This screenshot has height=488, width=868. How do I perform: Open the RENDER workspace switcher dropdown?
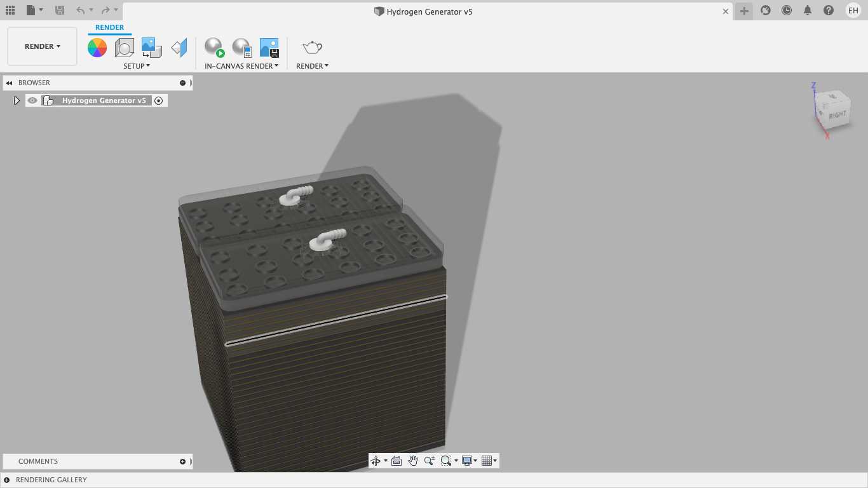43,46
